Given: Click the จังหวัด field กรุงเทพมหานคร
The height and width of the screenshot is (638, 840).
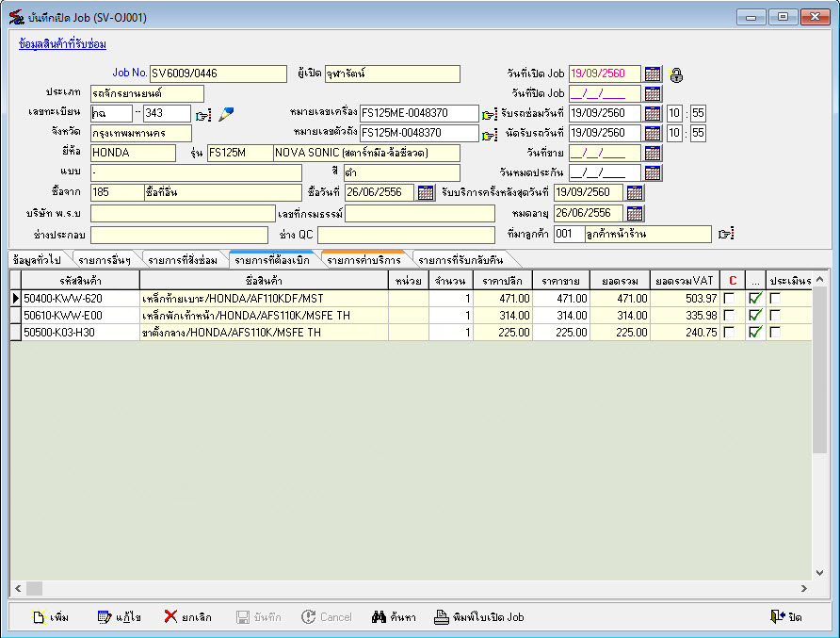Looking at the screenshot, I should coord(141,133).
